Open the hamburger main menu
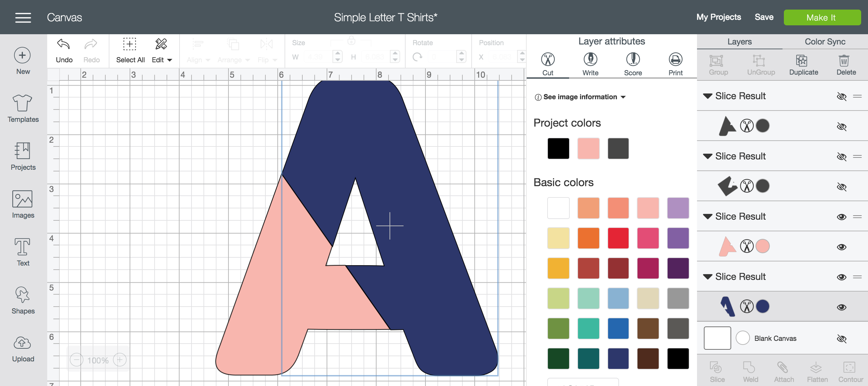This screenshot has width=868, height=386. (x=23, y=17)
